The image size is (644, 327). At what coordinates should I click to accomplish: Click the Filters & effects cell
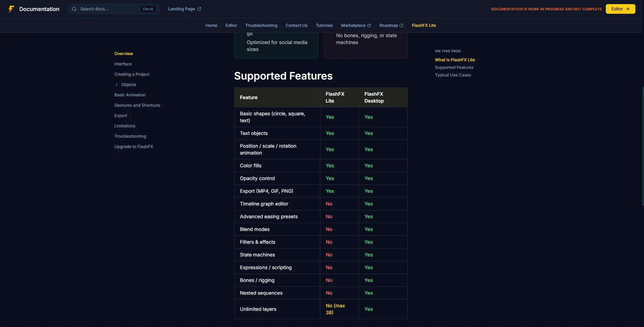(277, 242)
